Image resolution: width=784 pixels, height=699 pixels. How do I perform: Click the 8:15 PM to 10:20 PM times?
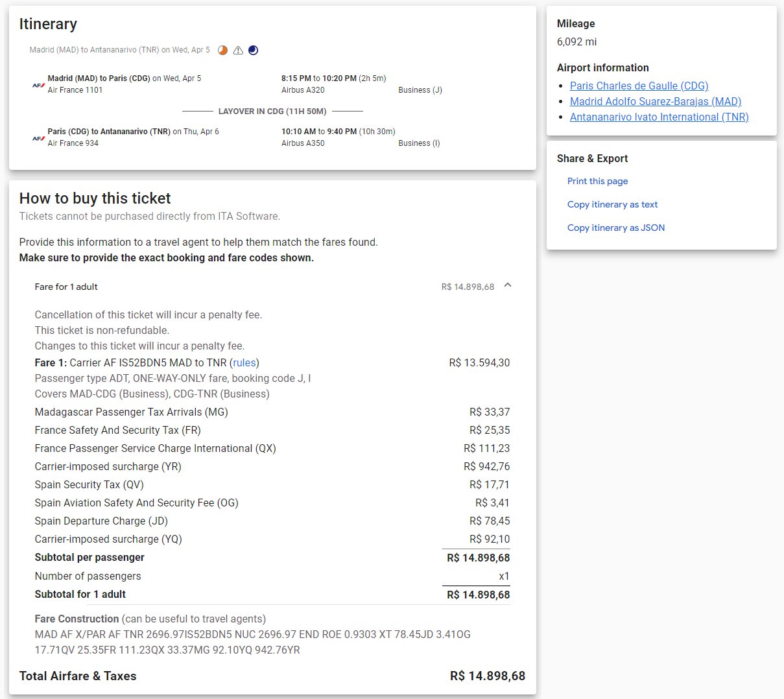(319, 78)
